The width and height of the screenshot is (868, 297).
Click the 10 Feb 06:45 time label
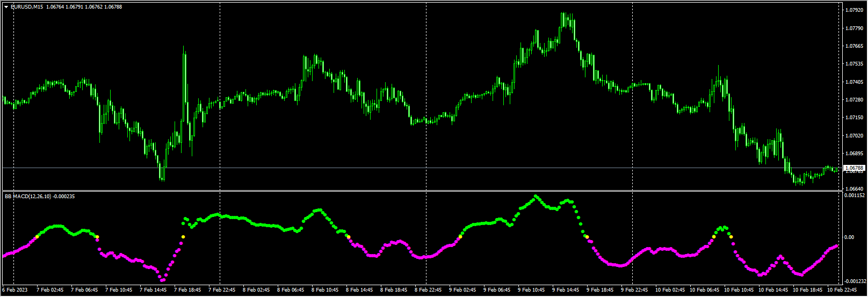(704, 290)
